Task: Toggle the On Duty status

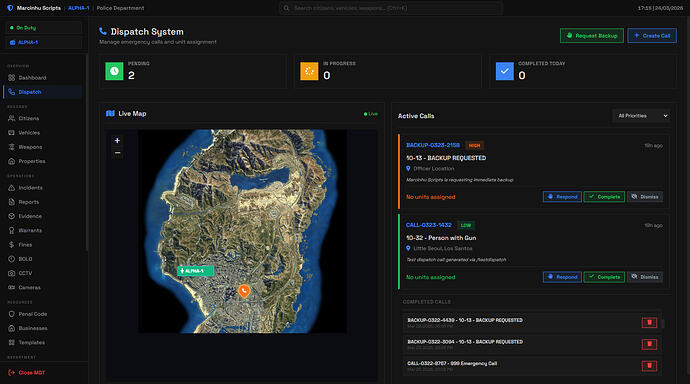Action: tap(44, 28)
